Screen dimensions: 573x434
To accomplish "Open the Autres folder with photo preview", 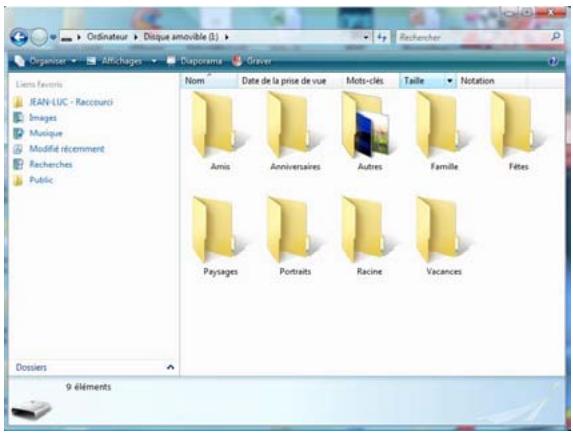I will click(x=369, y=130).
